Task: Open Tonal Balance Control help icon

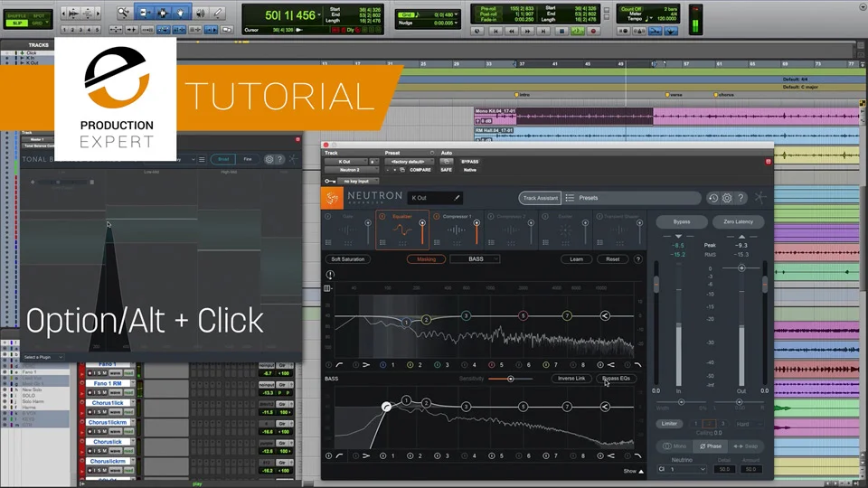Action: click(280, 159)
